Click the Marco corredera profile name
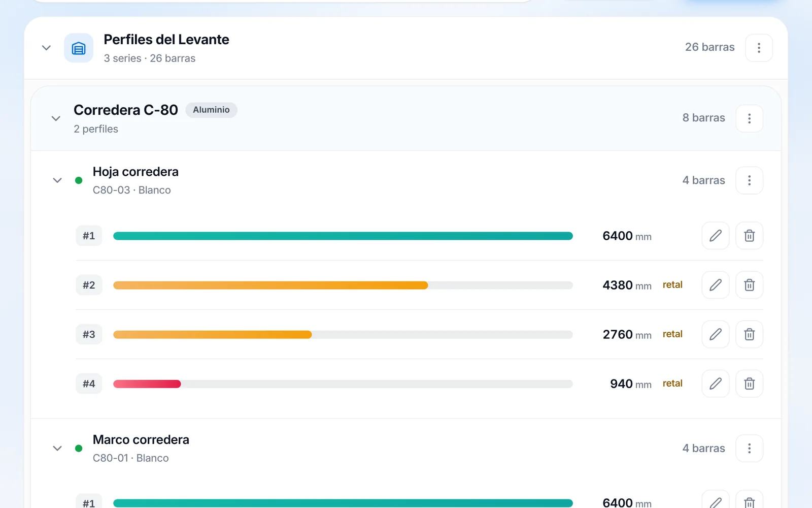The width and height of the screenshot is (812, 508). [x=141, y=439]
